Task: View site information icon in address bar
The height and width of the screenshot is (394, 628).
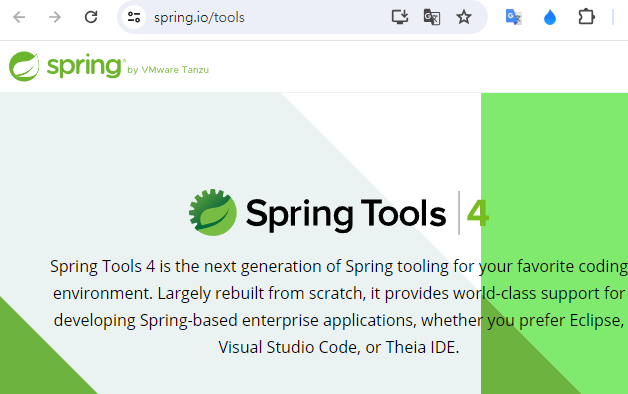Action: coord(134,17)
